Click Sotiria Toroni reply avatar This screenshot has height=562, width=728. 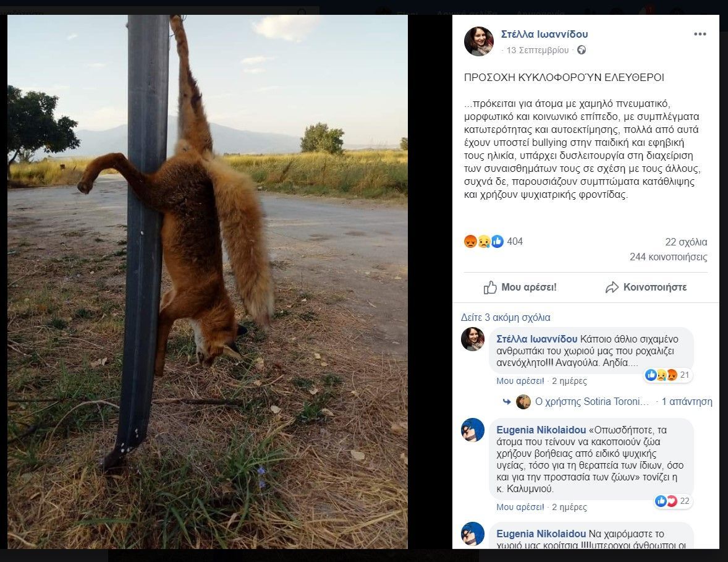coord(523,402)
